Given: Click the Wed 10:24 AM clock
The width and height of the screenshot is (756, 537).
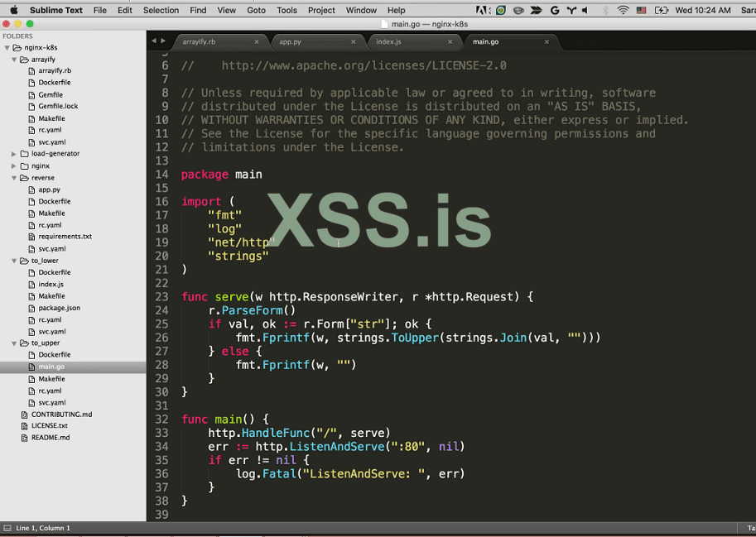Looking at the screenshot, I should [x=703, y=10].
